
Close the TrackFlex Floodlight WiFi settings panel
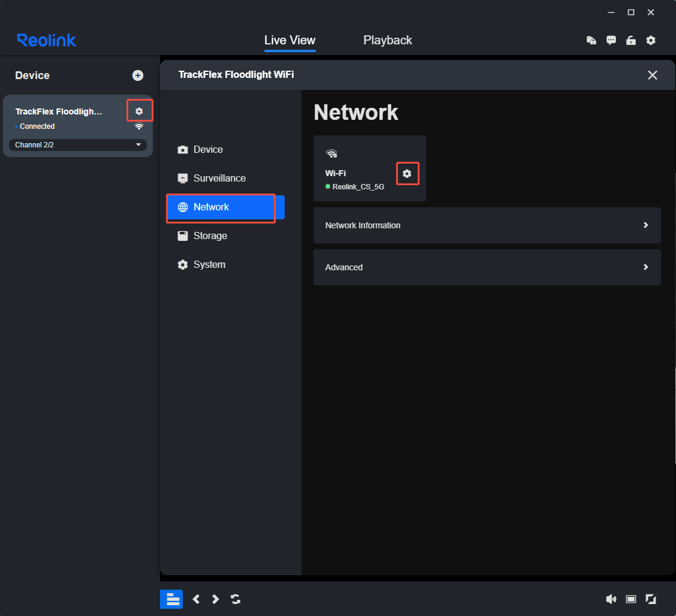click(x=652, y=75)
